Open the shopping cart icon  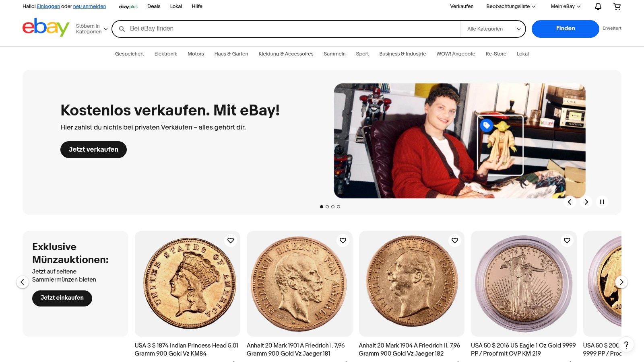coord(617,6)
